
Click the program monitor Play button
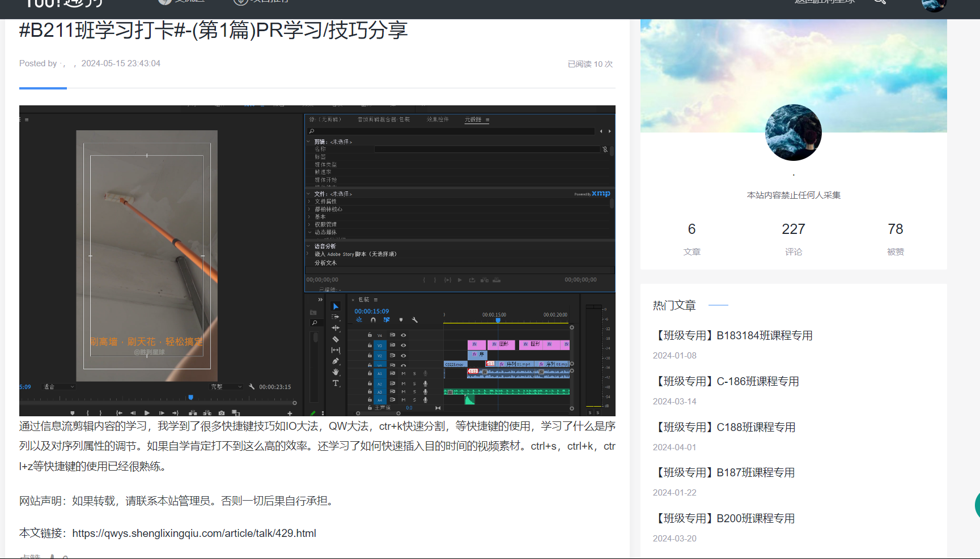tap(147, 413)
